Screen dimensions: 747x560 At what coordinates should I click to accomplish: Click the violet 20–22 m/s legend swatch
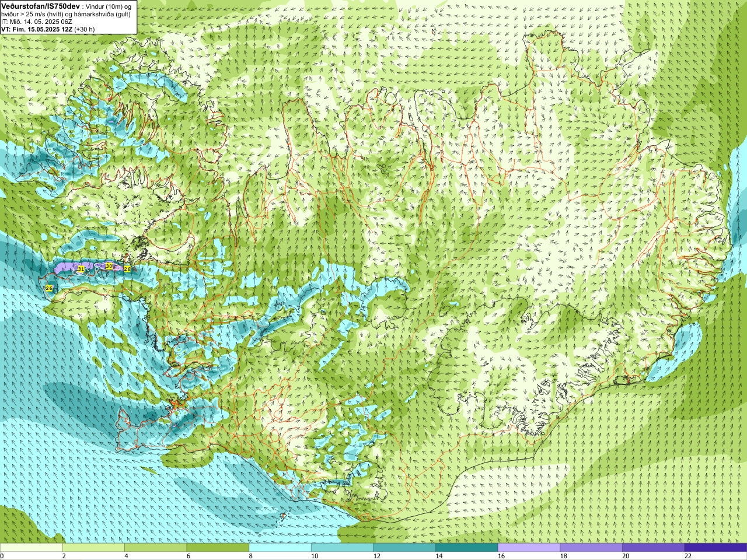[x=653, y=548]
